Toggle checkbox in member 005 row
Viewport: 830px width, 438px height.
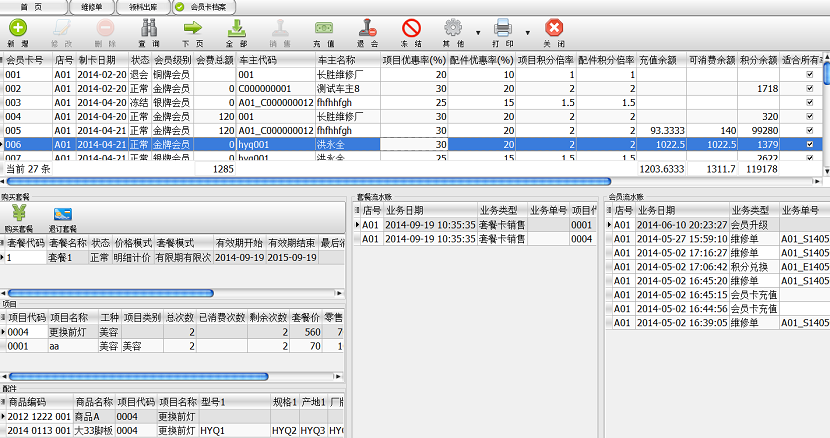click(x=809, y=131)
